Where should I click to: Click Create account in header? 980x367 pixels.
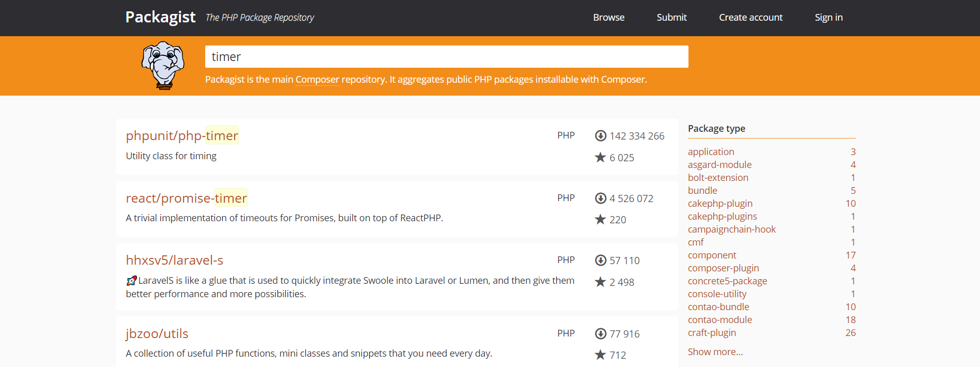(751, 18)
